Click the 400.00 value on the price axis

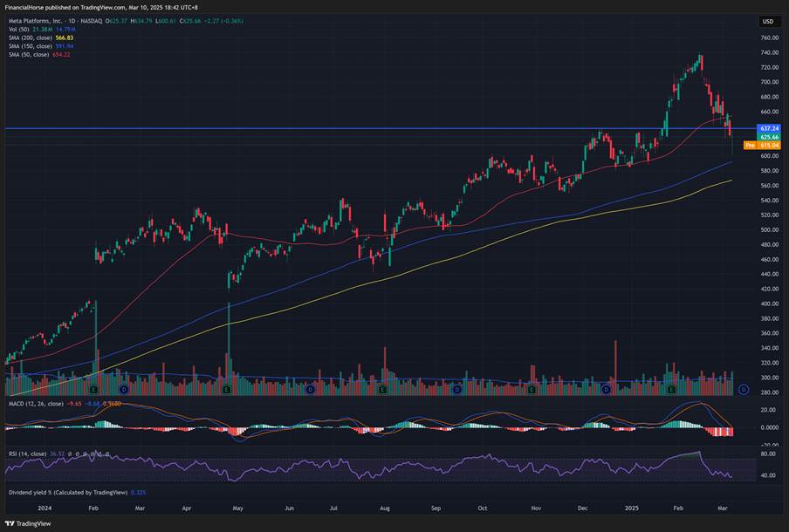click(770, 304)
